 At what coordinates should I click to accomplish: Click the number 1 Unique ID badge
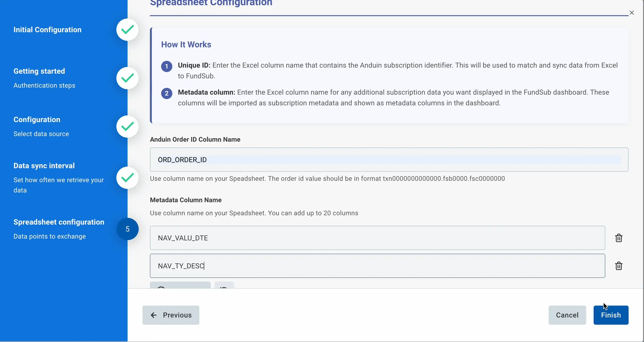coord(167,67)
